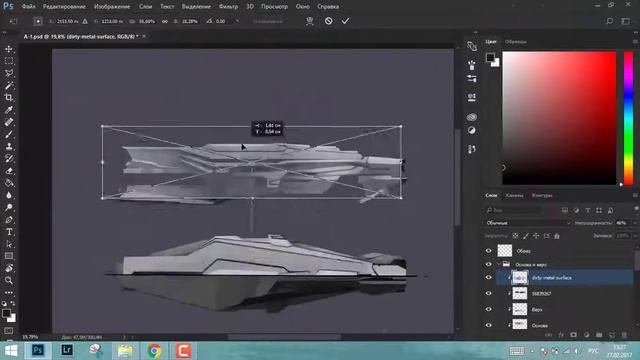Select the Eyedropper tool
The width and height of the screenshot is (640, 360).
pos(9,110)
